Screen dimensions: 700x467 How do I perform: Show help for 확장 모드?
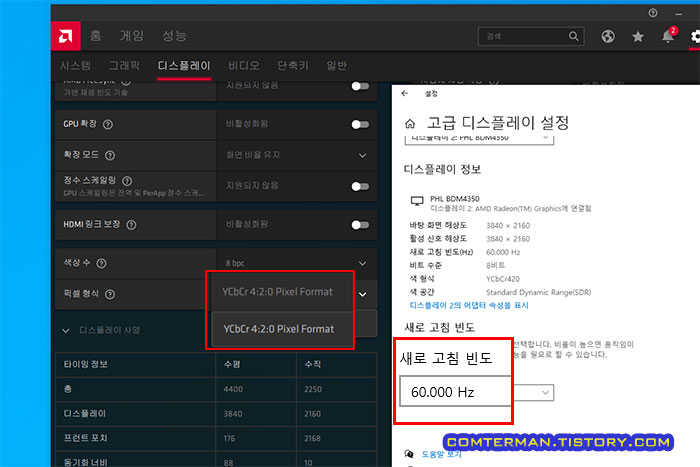110,155
